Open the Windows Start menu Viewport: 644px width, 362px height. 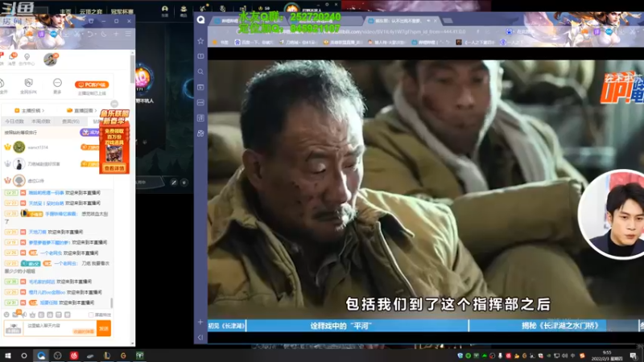pos(7,356)
